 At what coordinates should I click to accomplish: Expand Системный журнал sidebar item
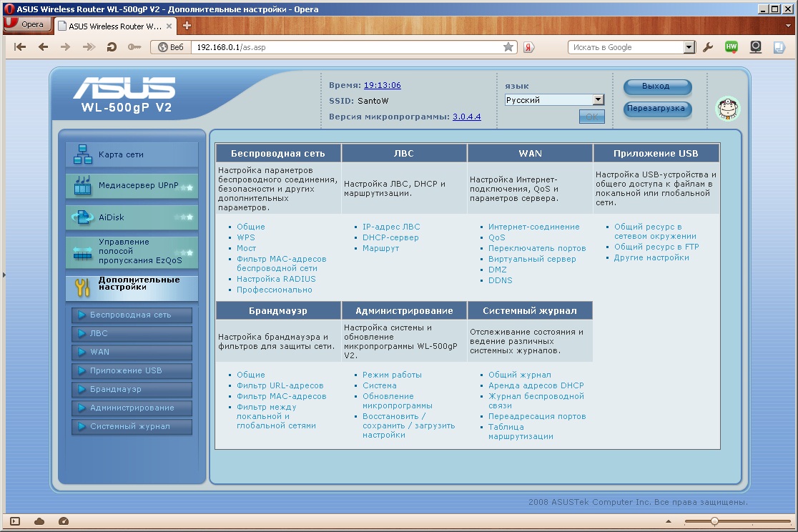tap(132, 427)
